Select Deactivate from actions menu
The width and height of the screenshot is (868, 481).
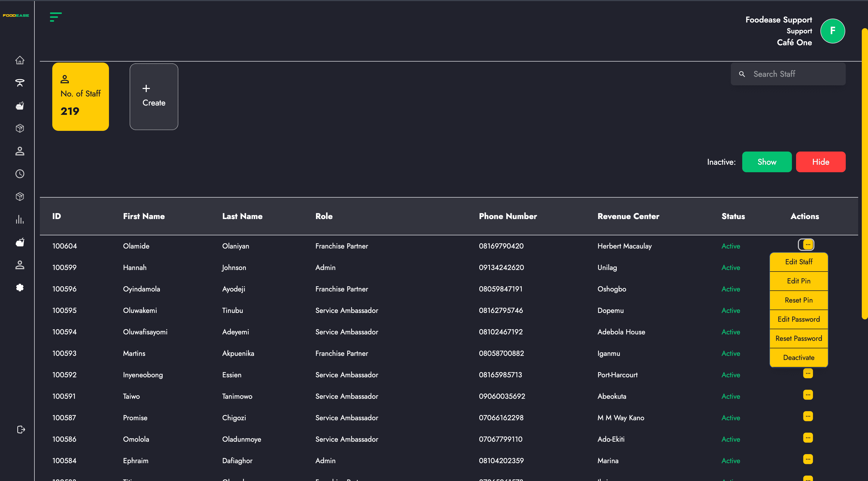(x=799, y=358)
